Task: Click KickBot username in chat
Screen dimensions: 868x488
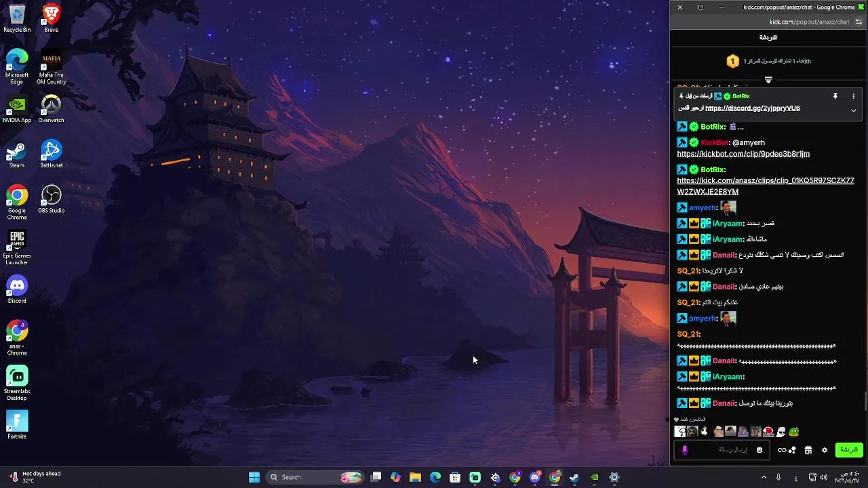Action: 715,143
